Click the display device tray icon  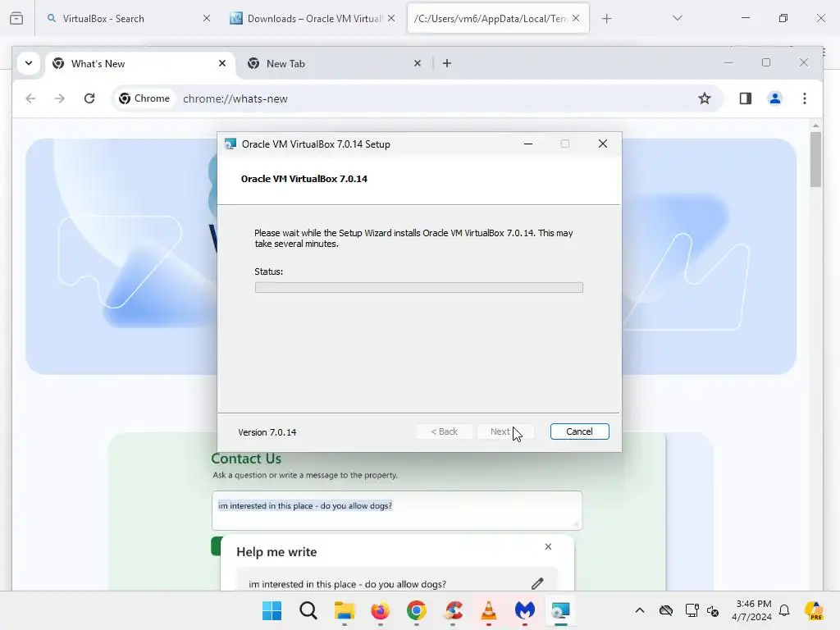[x=692, y=610]
